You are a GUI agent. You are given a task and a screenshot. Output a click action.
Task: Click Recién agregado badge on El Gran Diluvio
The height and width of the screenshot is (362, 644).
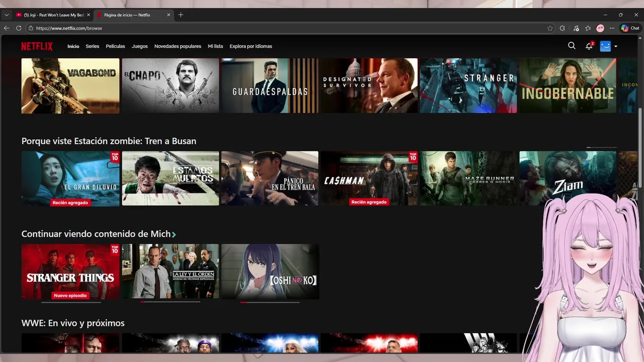[x=70, y=203]
